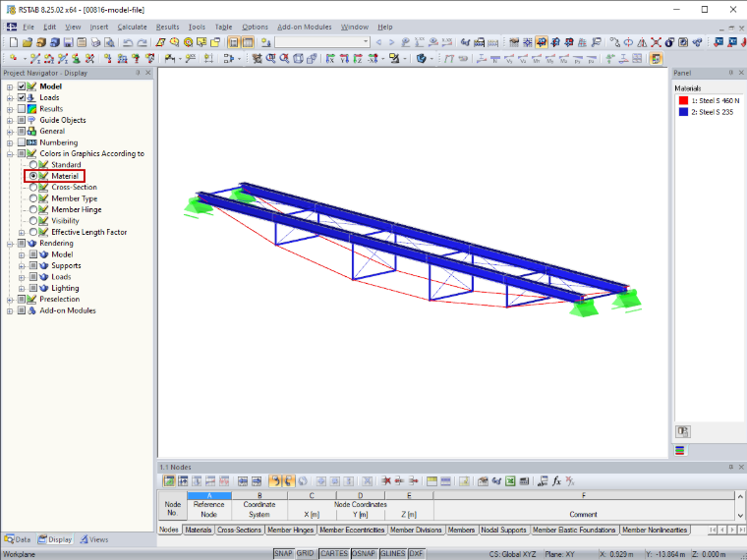Toggle SNAP in status bar
Viewport: 747px width, 560px height.
point(283,553)
